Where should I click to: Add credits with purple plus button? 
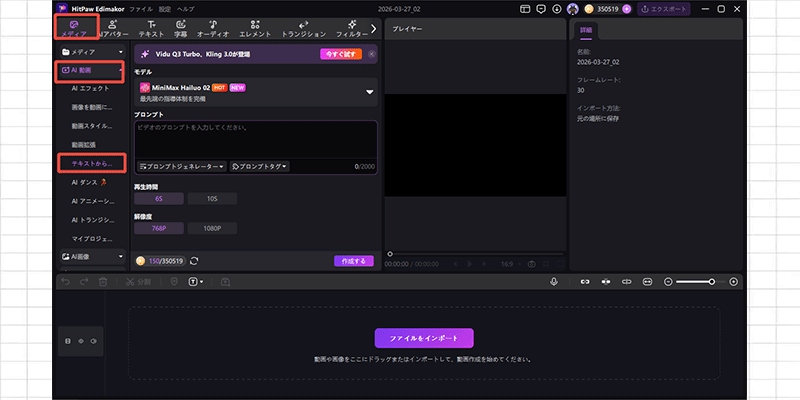[x=627, y=9]
